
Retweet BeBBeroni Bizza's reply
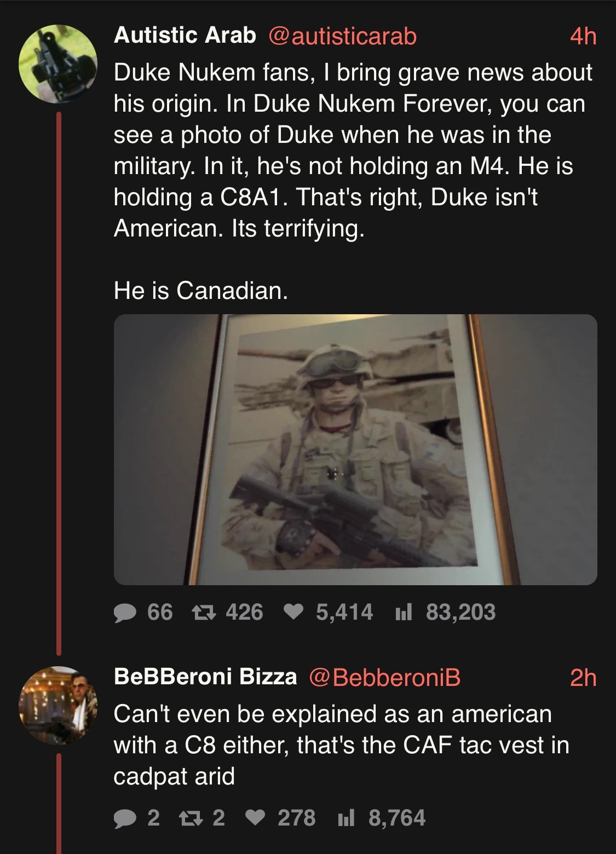191,818
